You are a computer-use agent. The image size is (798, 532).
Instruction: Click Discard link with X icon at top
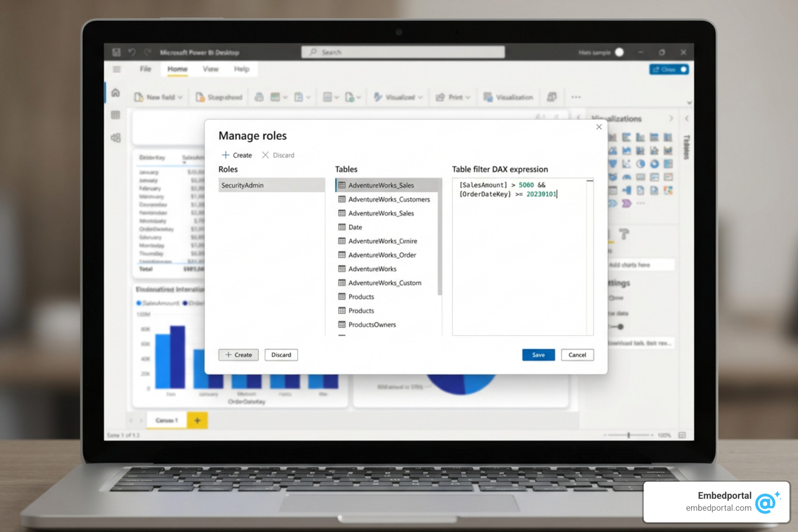tap(278, 155)
